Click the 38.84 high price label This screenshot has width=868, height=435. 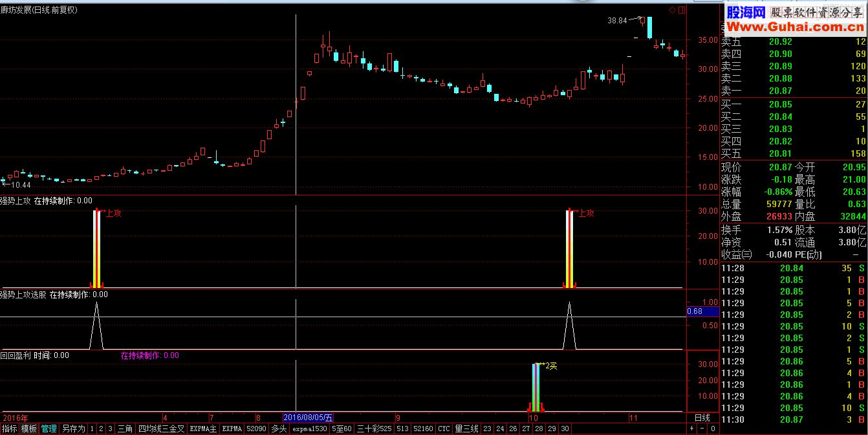point(617,21)
